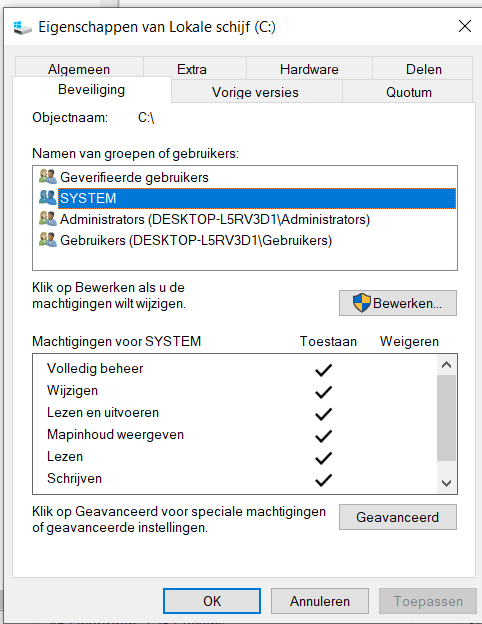Click the SYSTEM user group icon
This screenshot has width=482, height=624.
[x=48, y=198]
